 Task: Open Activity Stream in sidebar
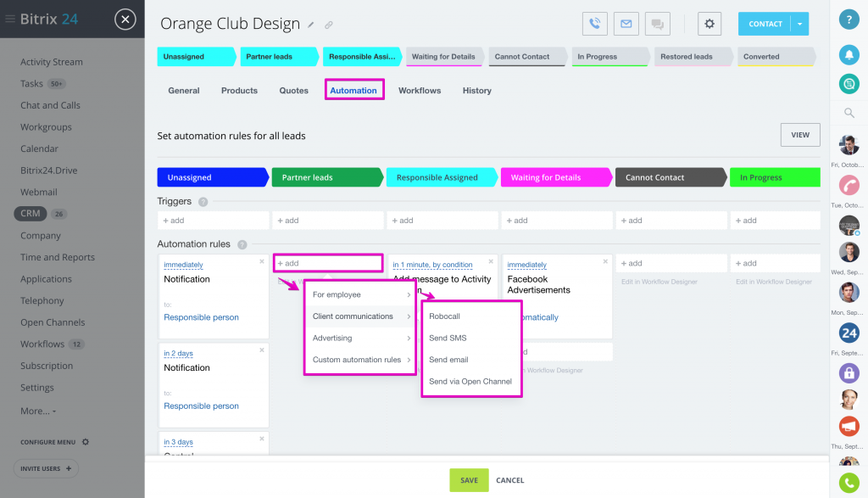point(52,62)
